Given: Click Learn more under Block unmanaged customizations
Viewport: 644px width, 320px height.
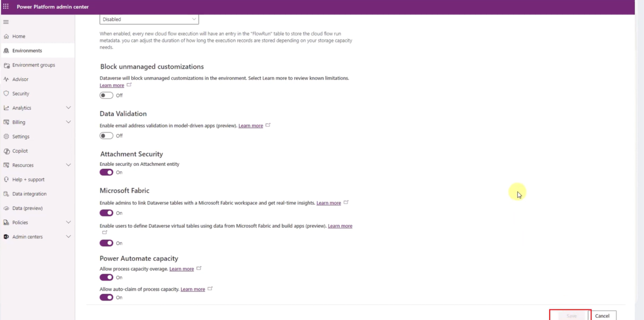Looking at the screenshot, I should point(112,85).
